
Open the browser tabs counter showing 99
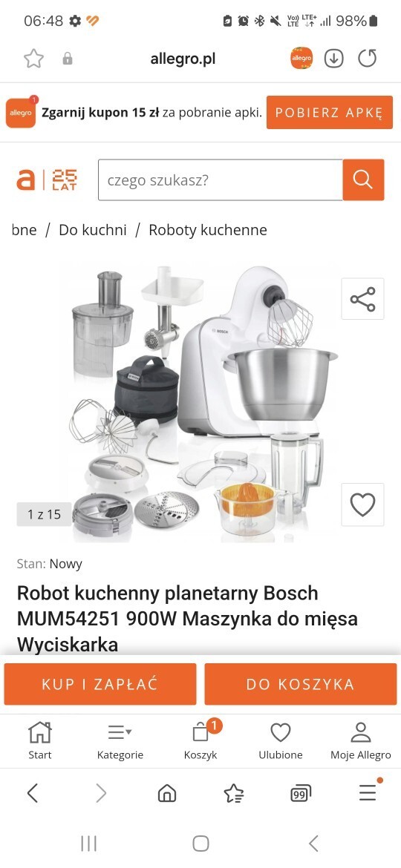300,794
